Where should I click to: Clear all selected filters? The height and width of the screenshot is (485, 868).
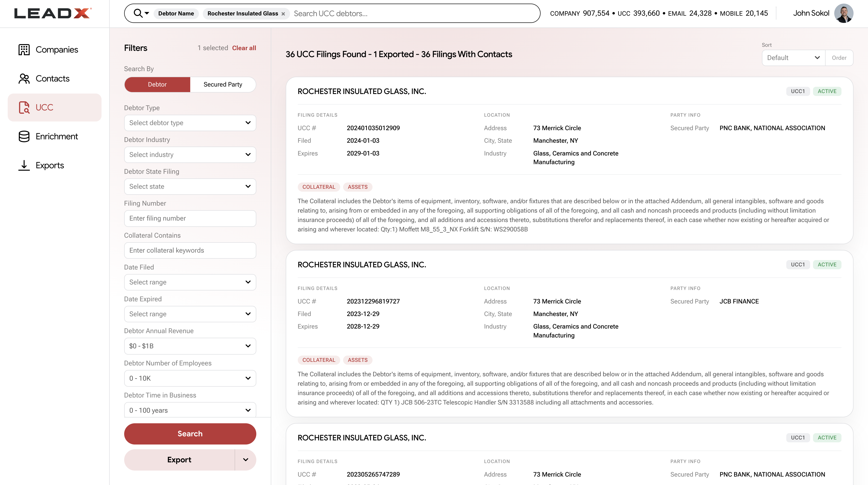(x=244, y=48)
